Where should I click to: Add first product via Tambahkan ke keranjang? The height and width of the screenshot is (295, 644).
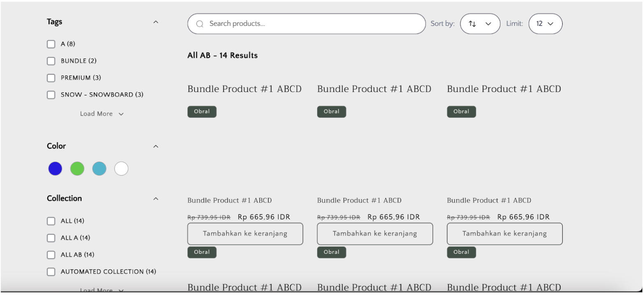pyautogui.click(x=245, y=234)
